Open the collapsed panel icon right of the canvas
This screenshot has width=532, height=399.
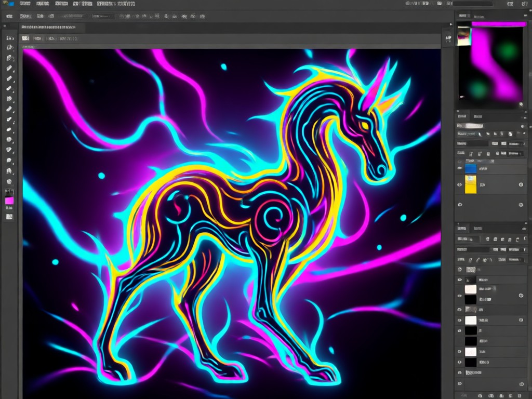(448, 38)
